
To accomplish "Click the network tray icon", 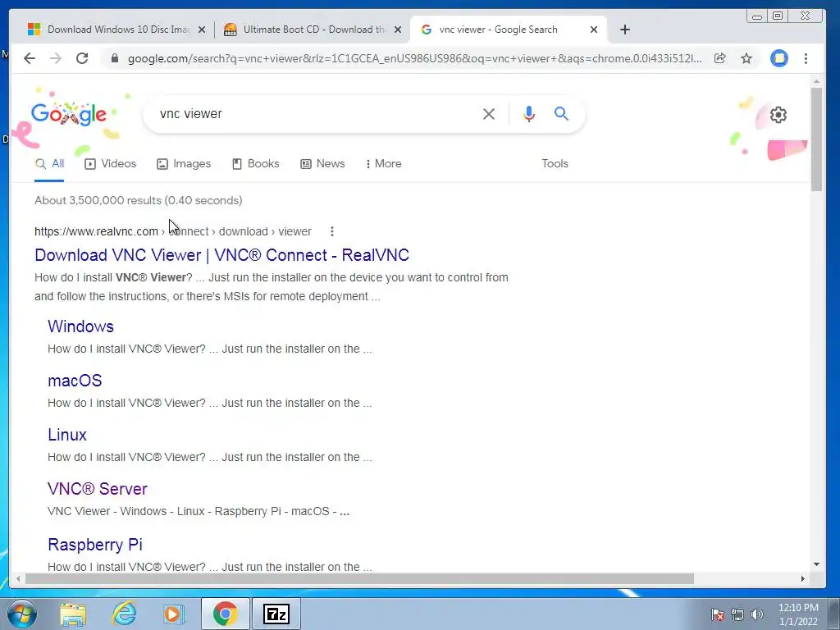I will (x=737, y=614).
